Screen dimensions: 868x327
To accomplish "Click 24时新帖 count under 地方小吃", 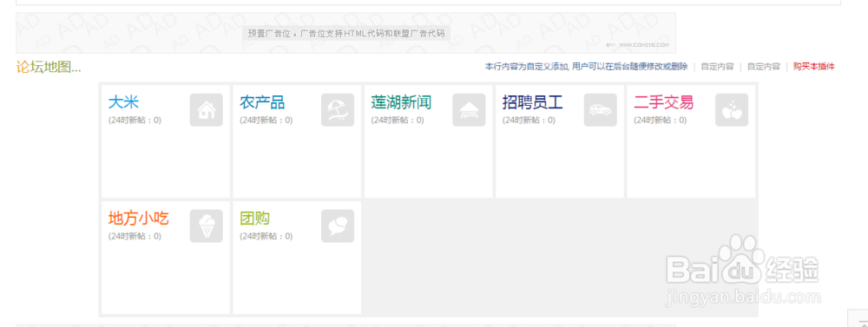I will click(135, 236).
